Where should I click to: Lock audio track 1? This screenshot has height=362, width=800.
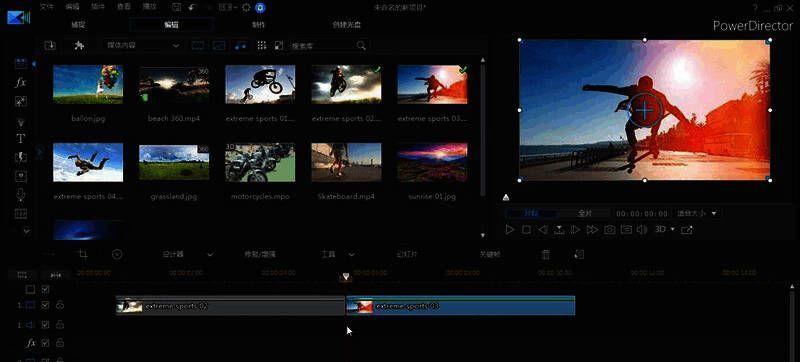[x=60, y=324]
